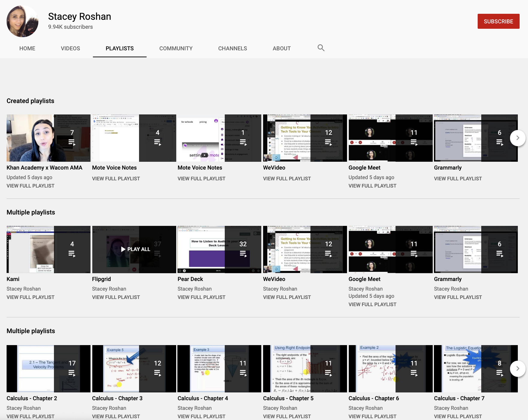The width and height of the screenshot is (528, 420).
Task: Switch to the CHANNELS tab
Action: [x=233, y=48]
